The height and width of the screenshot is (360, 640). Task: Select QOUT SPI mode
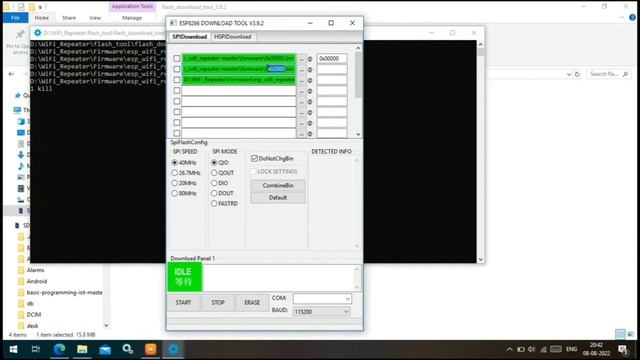pos(214,173)
